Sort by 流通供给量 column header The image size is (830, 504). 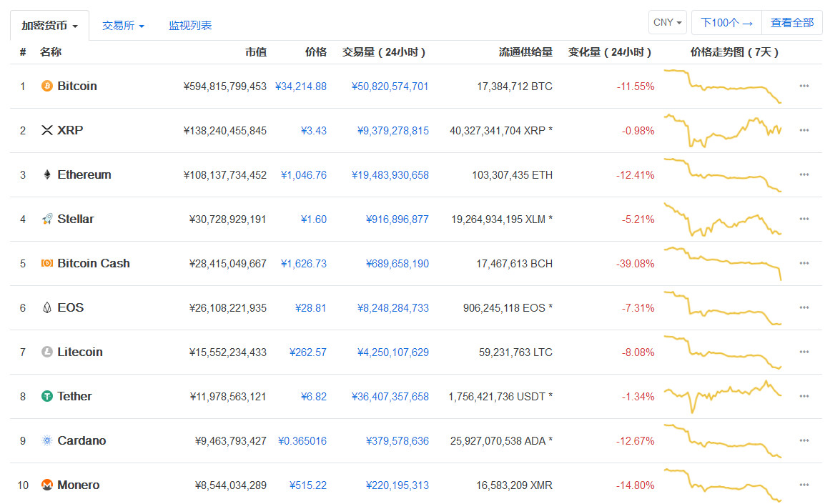click(x=525, y=52)
